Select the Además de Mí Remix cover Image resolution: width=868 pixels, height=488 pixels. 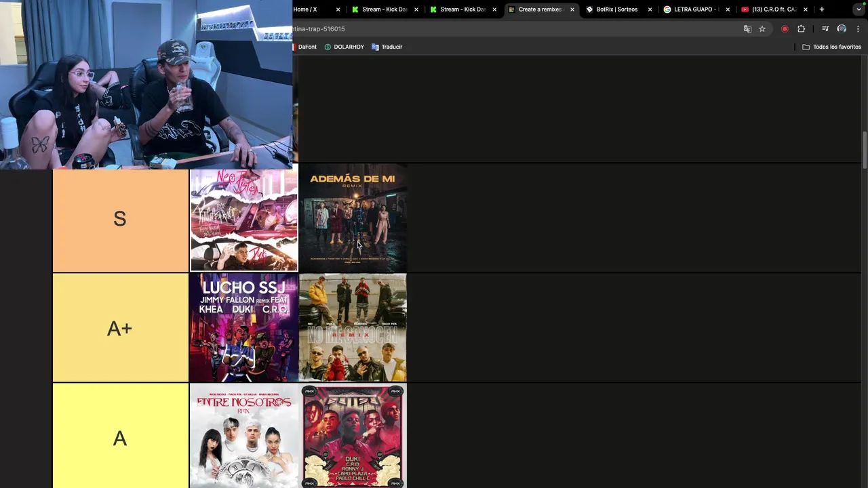tap(353, 218)
